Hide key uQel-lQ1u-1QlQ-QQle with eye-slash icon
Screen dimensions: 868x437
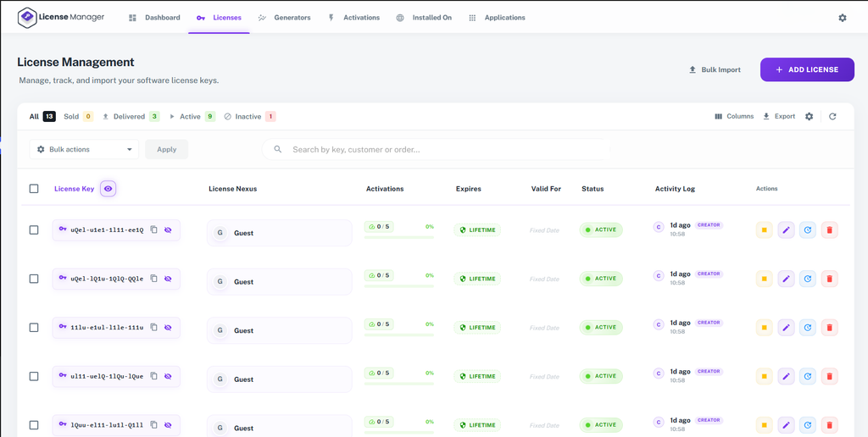click(169, 279)
